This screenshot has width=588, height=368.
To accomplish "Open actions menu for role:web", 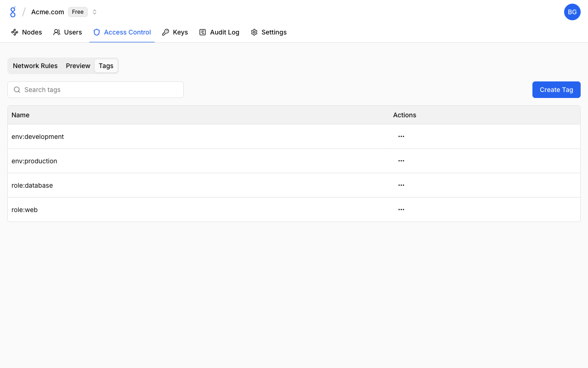I will (401, 210).
